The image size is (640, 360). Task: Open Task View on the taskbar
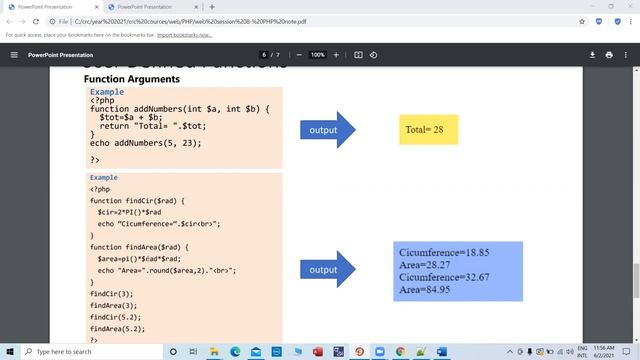[193, 351]
